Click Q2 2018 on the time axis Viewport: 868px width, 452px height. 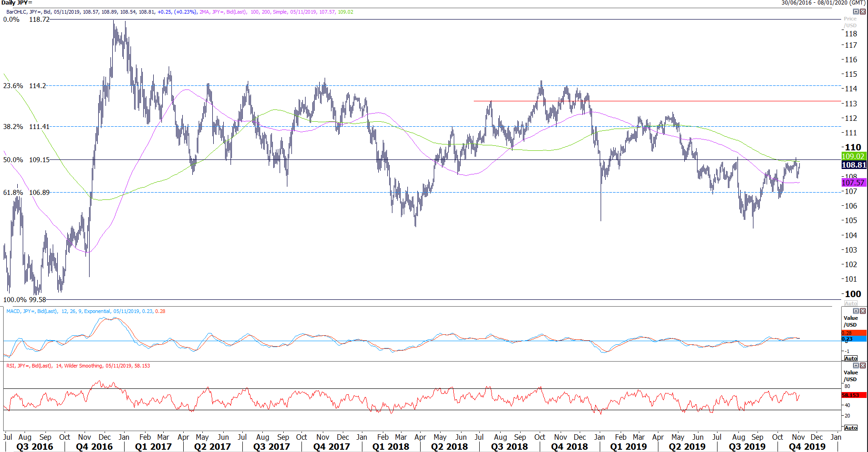pos(449,447)
